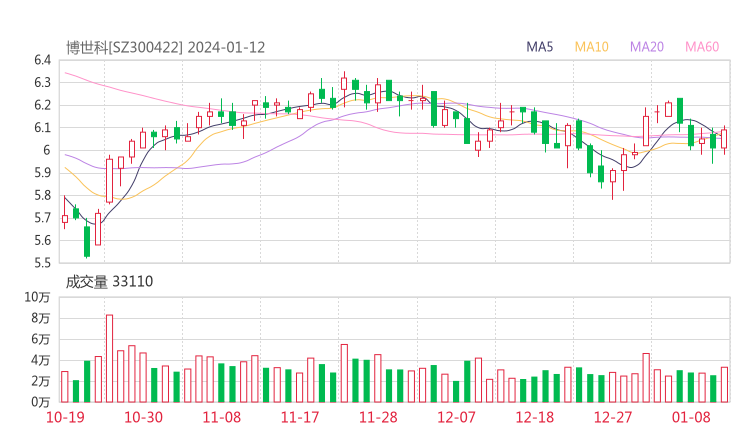Screen dimensions: 740x440
Task: Click the 6.3 price axis label
Action: (x=42, y=83)
